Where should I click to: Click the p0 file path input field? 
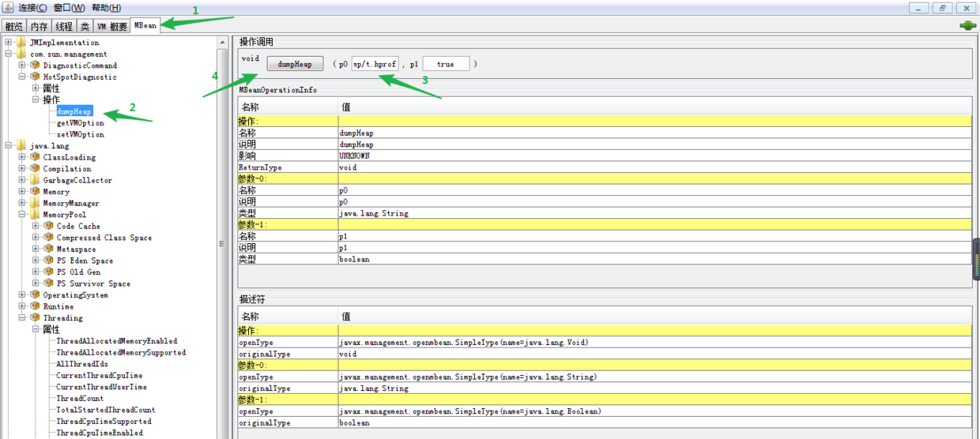375,64
